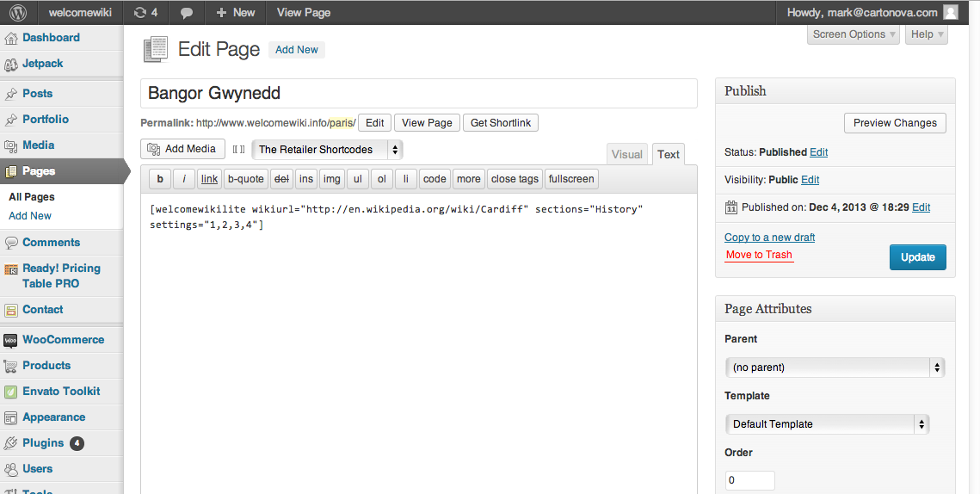Switch to the Visual editor tab

click(627, 154)
